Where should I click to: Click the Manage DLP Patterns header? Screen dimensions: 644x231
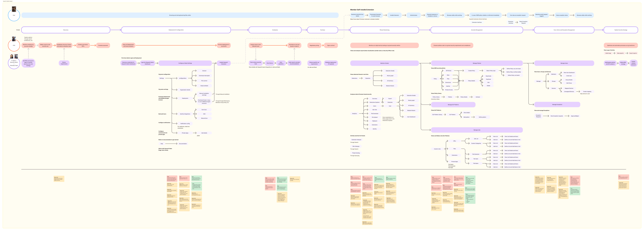click(x=453, y=105)
